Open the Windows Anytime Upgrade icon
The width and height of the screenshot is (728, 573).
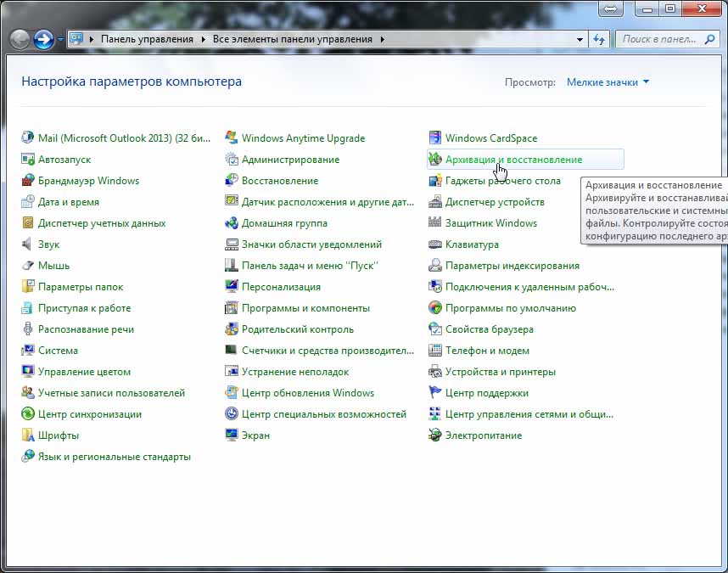coord(232,138)
